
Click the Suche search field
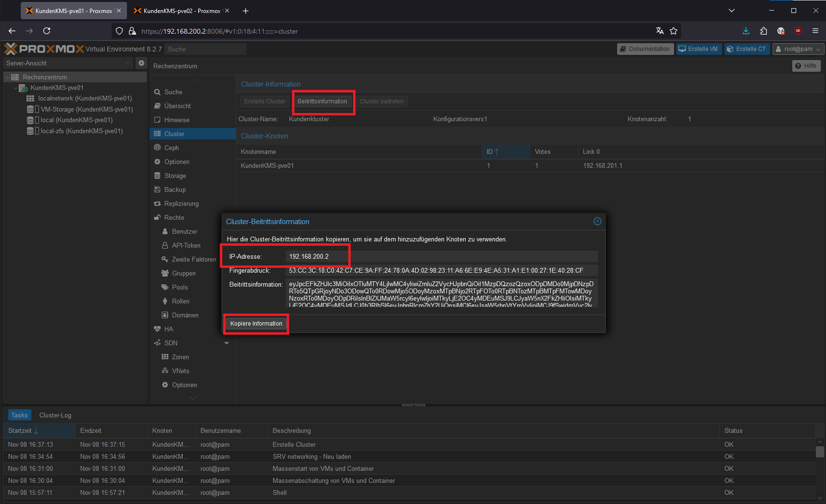click(x=205, y=49)
